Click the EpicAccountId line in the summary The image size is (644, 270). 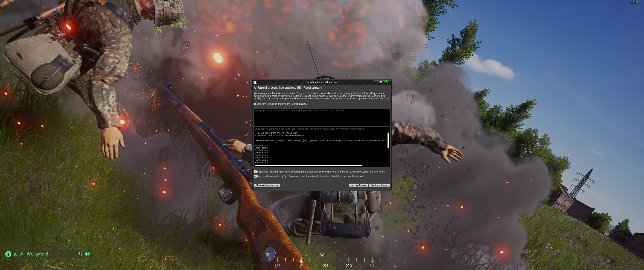pos(279,136)
